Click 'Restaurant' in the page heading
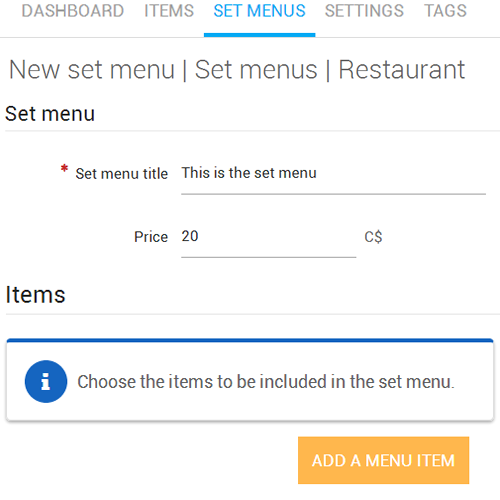 [401, 70]
